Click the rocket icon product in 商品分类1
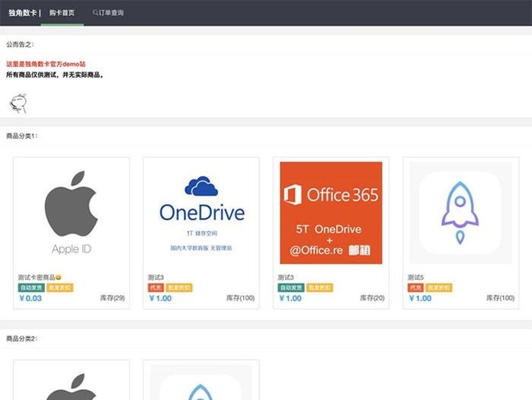This screenshot has height=400, width=532. 460,213
